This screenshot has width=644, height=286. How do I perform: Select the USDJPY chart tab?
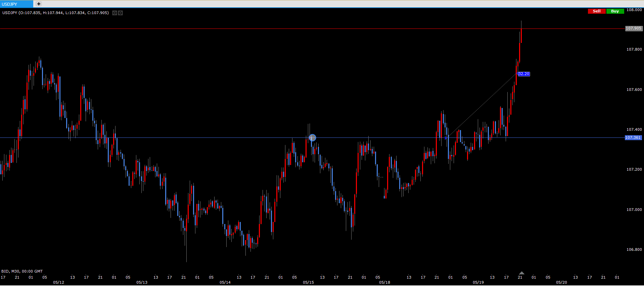click(x=16, y=4)
